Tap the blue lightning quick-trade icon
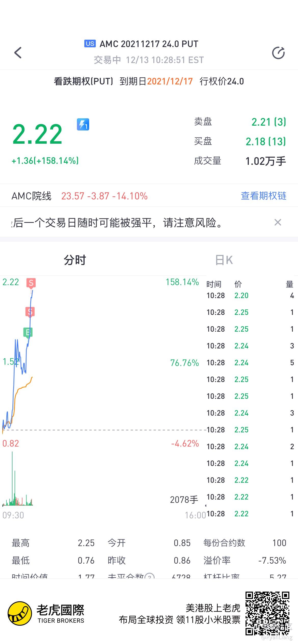The image size is (298, 644). coord(83,124)
